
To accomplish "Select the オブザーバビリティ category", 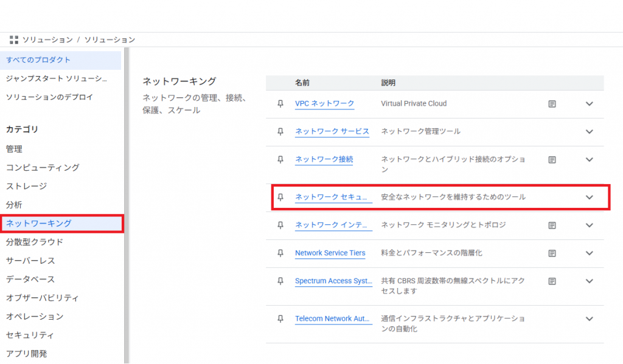I will point(43,298).
